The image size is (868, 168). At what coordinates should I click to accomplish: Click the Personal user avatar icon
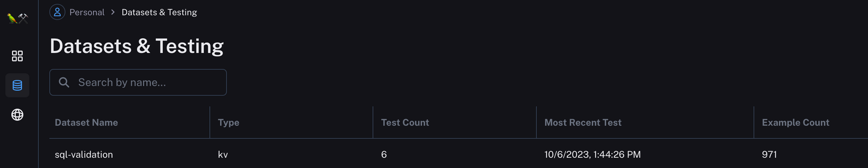57,12
